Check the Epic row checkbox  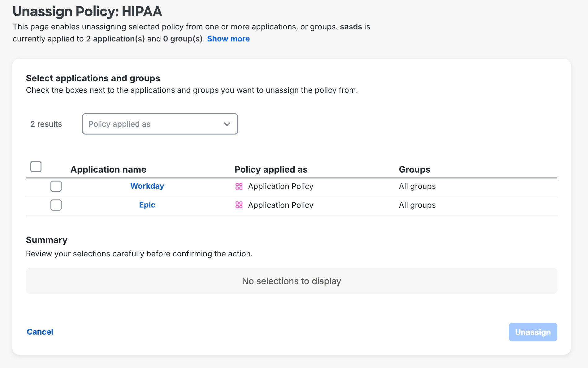[56, 205]
